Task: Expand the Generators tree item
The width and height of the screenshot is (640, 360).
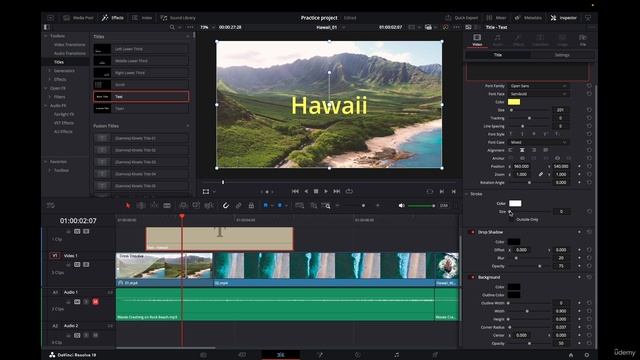Action: pyautogui.click(x=50, y=71)
